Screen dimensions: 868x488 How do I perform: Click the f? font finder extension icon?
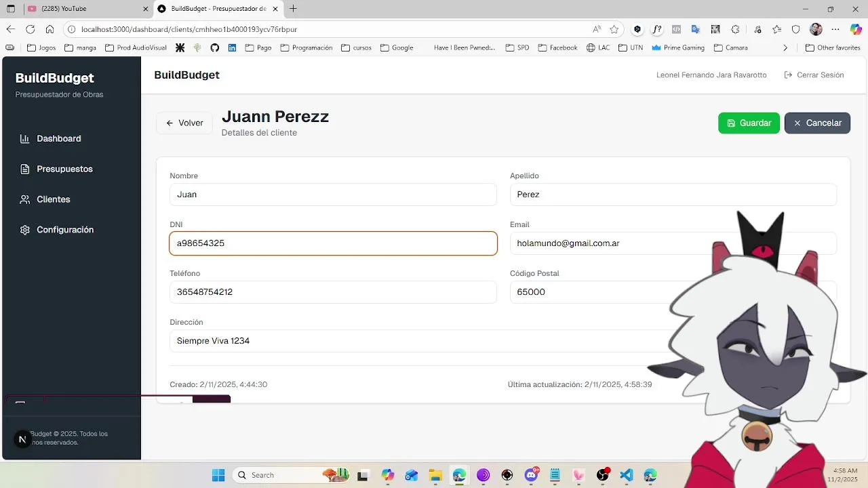coord(656,29)
